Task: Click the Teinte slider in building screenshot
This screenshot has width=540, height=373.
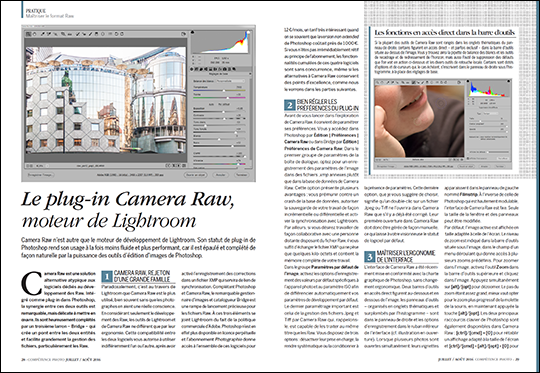Action: click(219, 98)
